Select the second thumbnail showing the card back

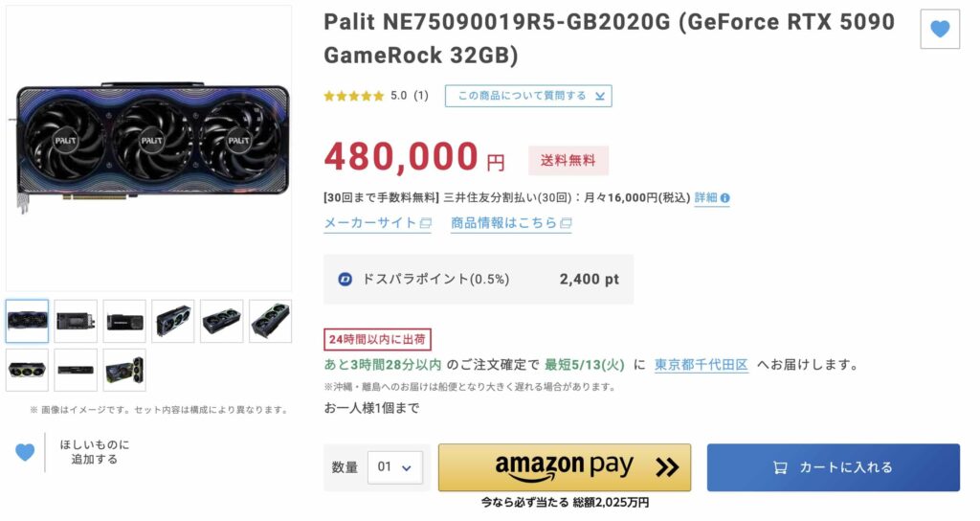point(76,321)
